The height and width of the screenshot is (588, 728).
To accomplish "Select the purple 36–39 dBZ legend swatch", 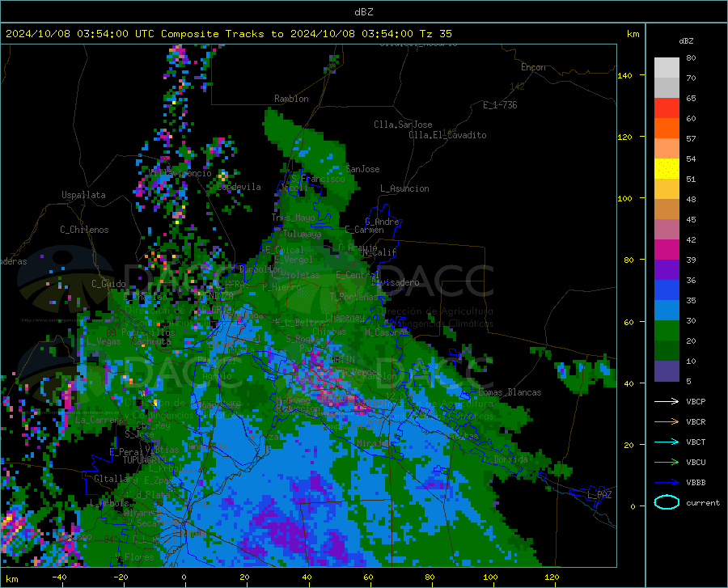I will (667, 270).
